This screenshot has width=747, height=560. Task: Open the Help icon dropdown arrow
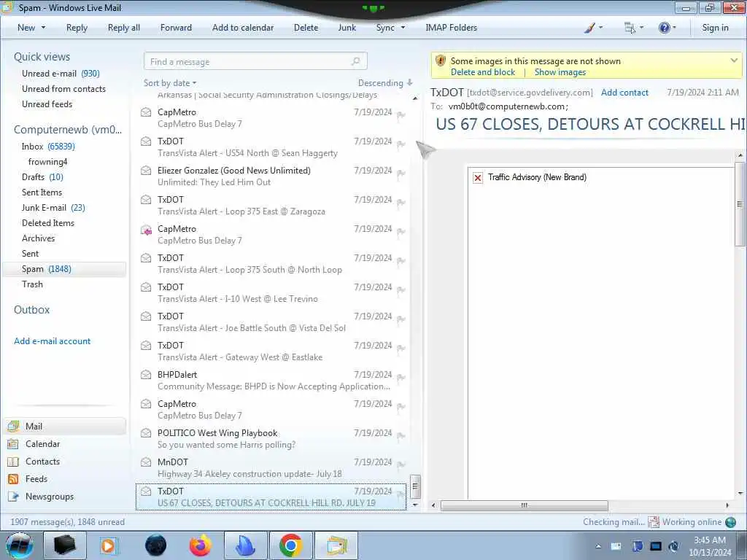point(674,28)
